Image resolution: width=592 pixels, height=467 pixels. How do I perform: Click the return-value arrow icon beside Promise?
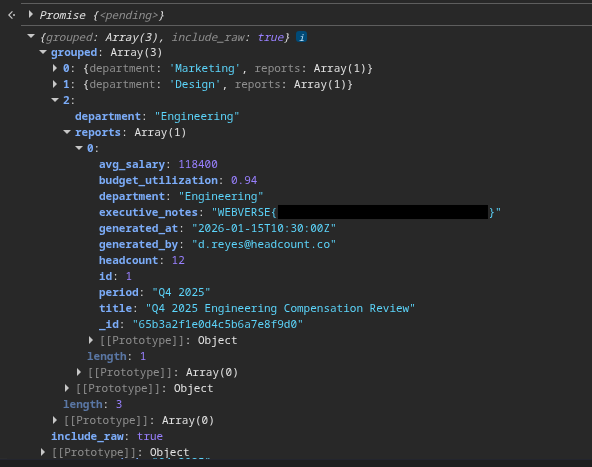[x=12, y=15]
